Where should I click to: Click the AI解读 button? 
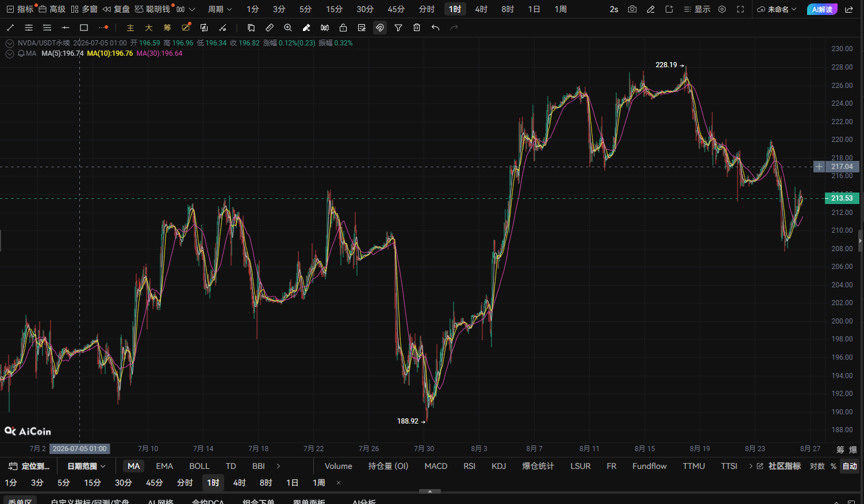[822, 9]
